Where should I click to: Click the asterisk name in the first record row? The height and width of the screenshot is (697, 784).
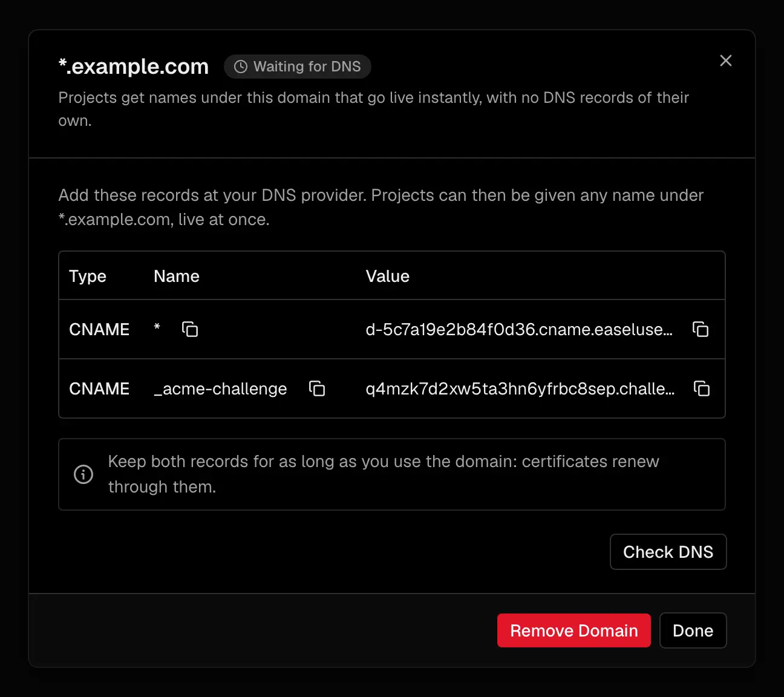[x=157, y=327]
